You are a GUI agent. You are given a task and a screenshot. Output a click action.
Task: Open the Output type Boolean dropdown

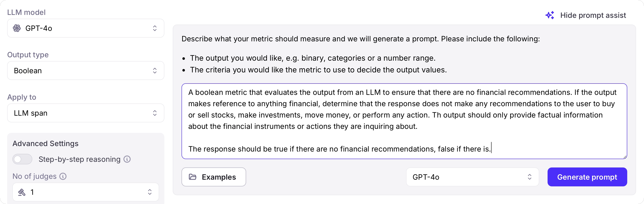(x=86, y=71)
